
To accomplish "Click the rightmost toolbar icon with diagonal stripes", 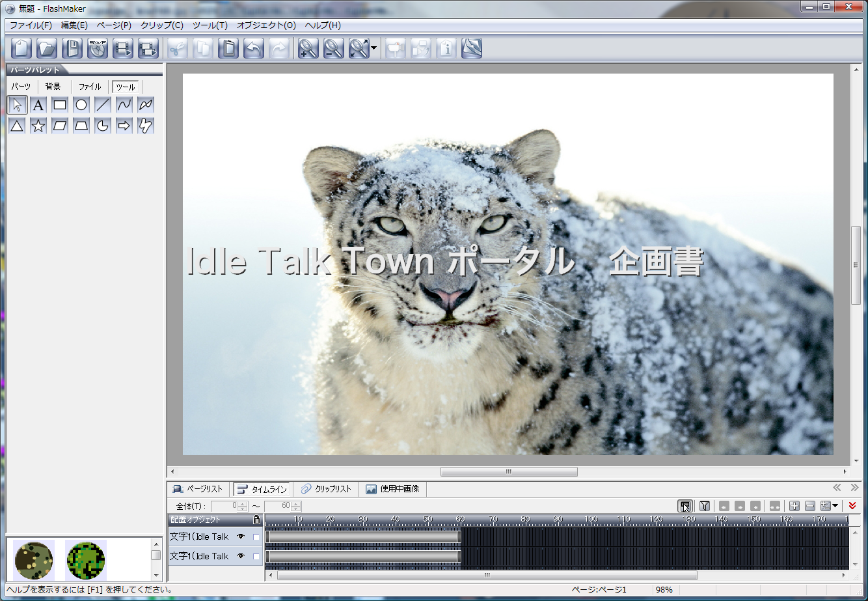I will coord(472,48).
